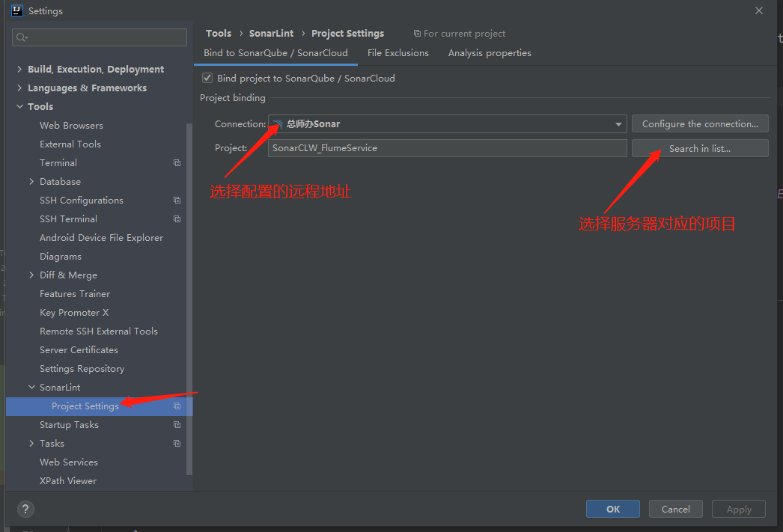Focus the settings search field

coord(100,37)
